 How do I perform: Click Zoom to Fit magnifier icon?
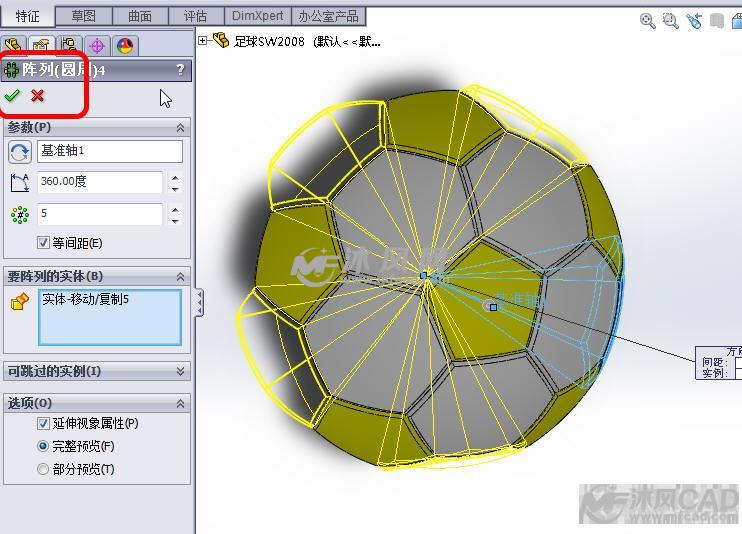coord(647,21)
